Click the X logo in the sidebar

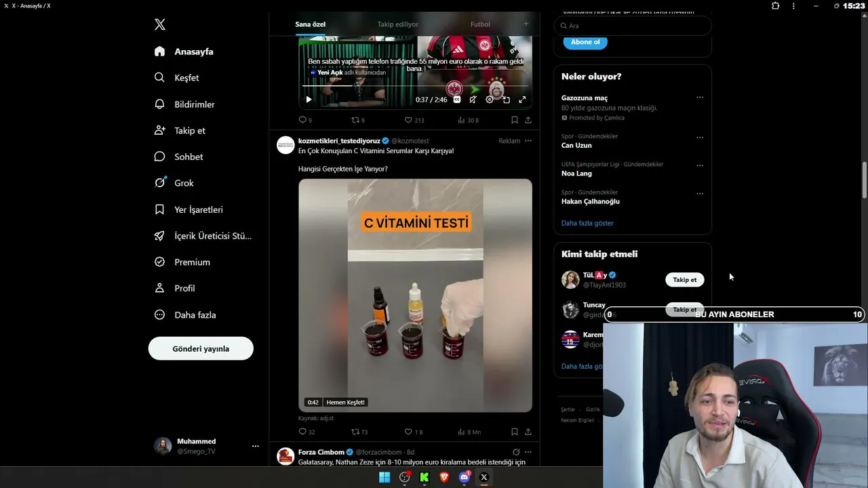coord(160,24)
